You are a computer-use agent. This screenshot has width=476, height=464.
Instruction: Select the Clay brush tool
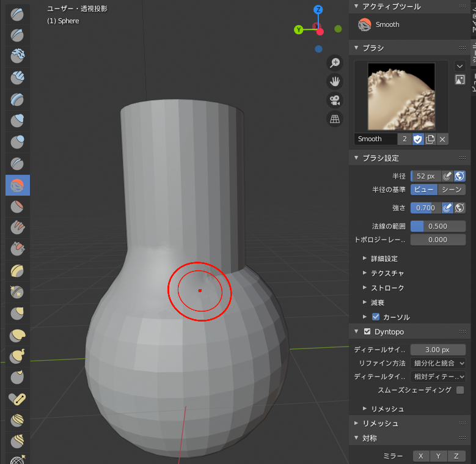coord(17,56)
